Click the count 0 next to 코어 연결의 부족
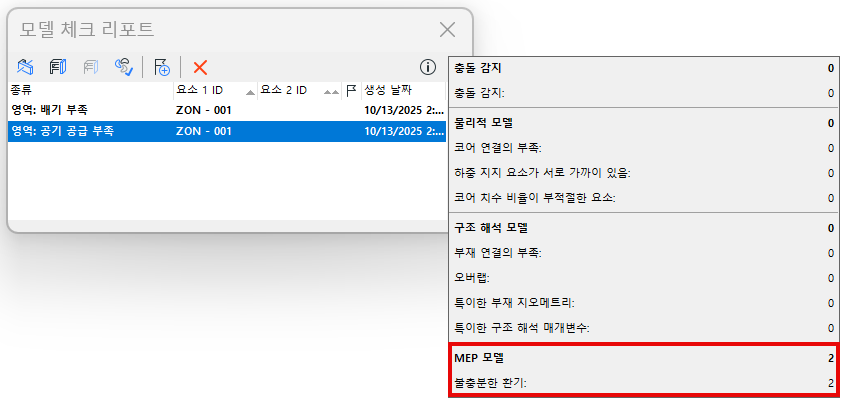 point(831,148)
